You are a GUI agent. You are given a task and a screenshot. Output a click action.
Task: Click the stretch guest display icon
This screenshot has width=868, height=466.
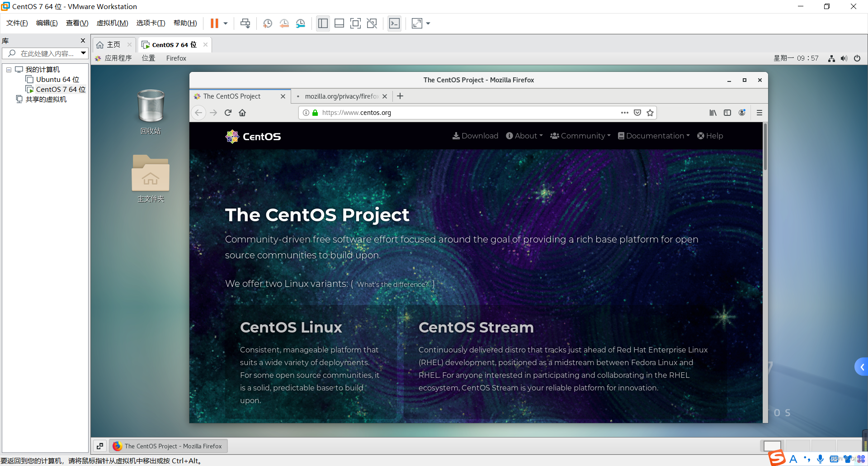[x=417, y=24]
